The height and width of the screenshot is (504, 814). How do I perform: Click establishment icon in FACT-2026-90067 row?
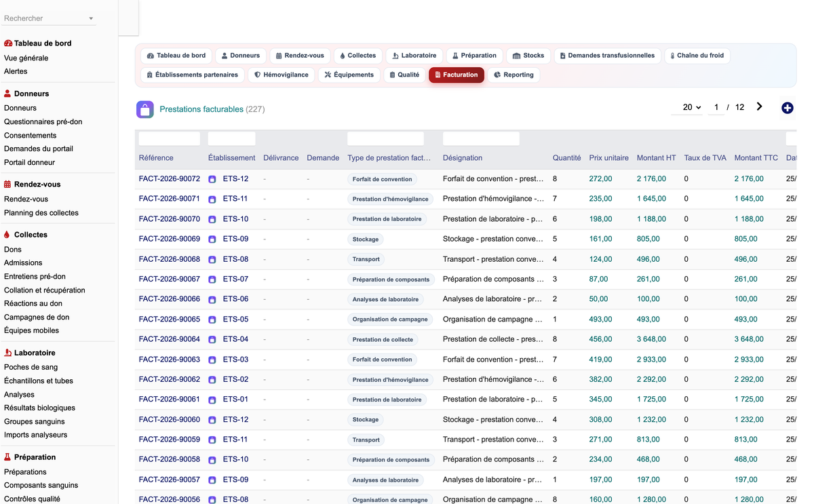click(x=212, y=279)
